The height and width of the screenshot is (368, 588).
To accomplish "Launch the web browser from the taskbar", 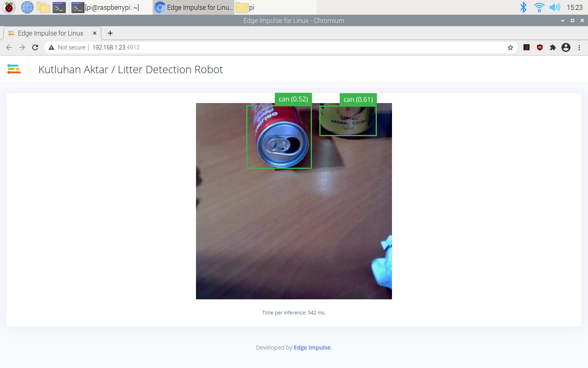I will [x=27, y=7].
